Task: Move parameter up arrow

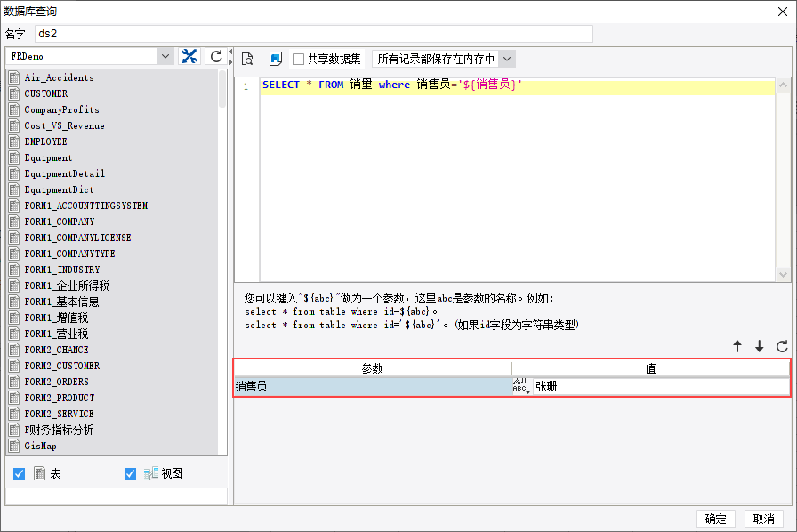Action: 737,346
